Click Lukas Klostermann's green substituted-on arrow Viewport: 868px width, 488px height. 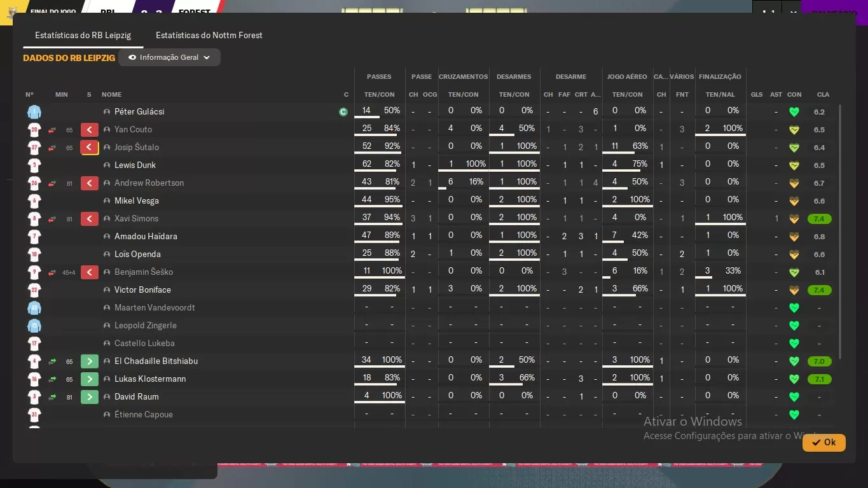90,379
